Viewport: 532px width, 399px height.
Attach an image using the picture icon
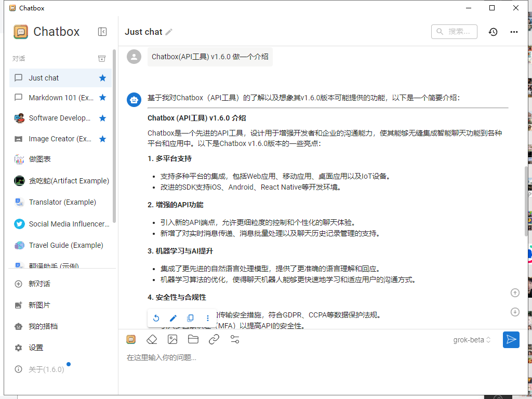click(172, 339)
